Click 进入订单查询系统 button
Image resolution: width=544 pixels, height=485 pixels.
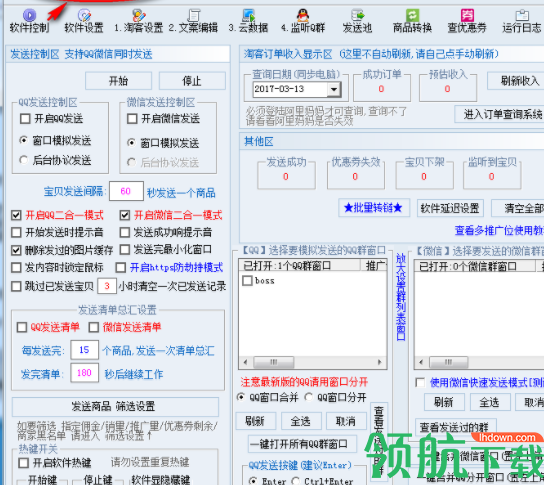[500, 114]
